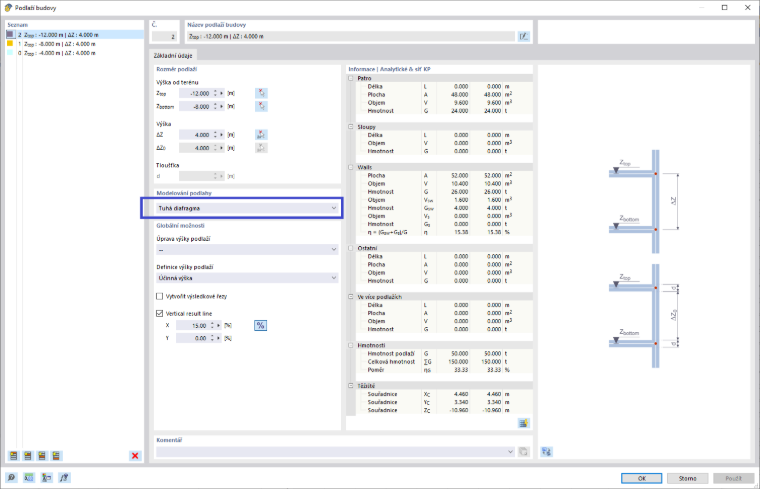Click the dark purple color swatch of story 2

[10, 34]
